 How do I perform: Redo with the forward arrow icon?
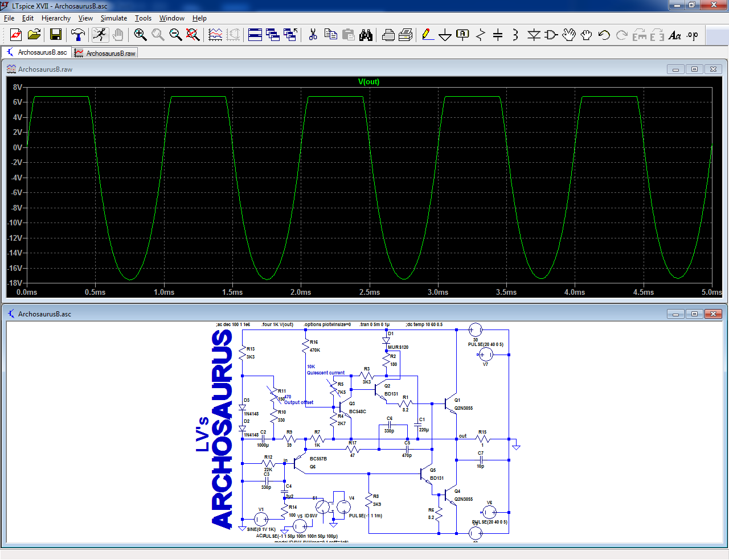(622, 35)
